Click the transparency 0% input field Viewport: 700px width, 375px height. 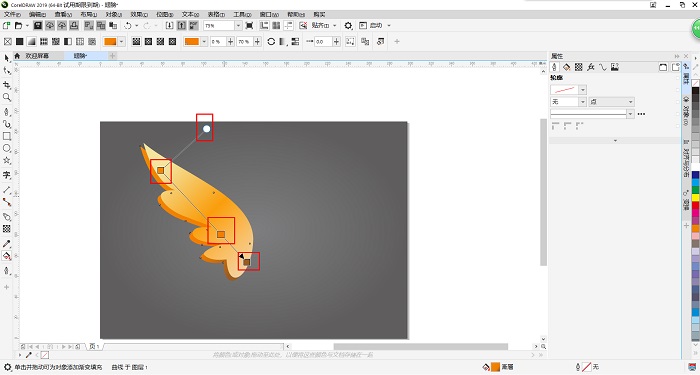pyautogui.click(x=217, y=42)
